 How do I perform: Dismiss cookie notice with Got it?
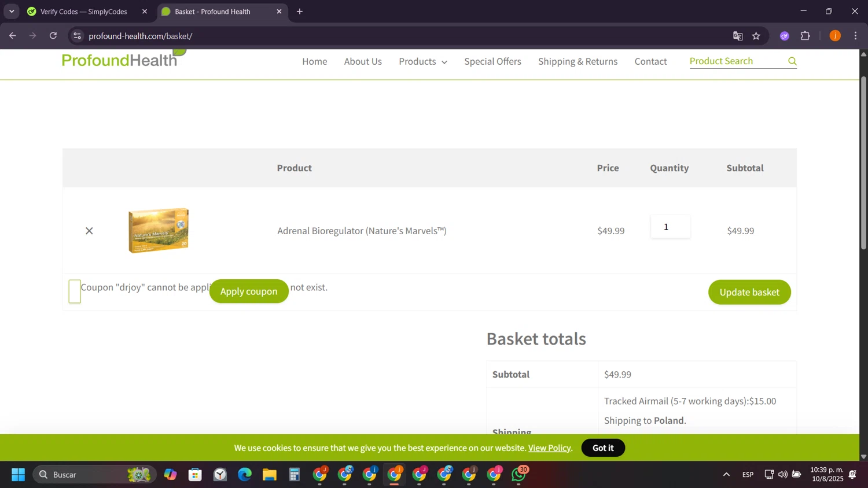[x=603, y=448]
